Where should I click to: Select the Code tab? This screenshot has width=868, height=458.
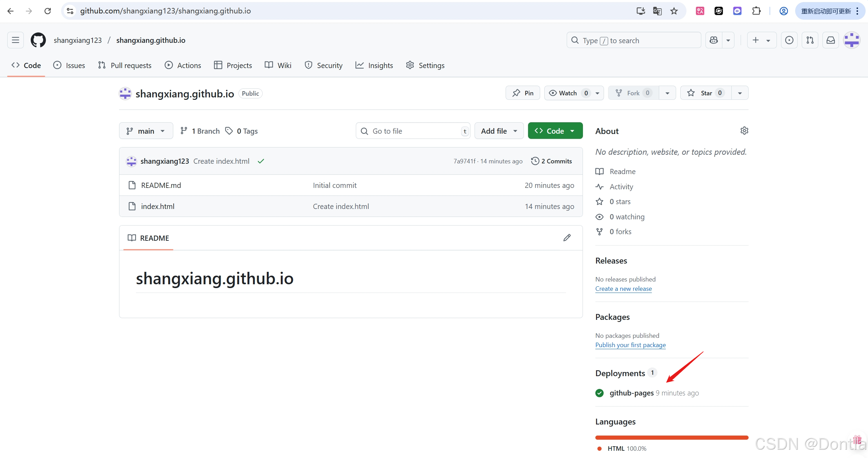tap(26, 65)
